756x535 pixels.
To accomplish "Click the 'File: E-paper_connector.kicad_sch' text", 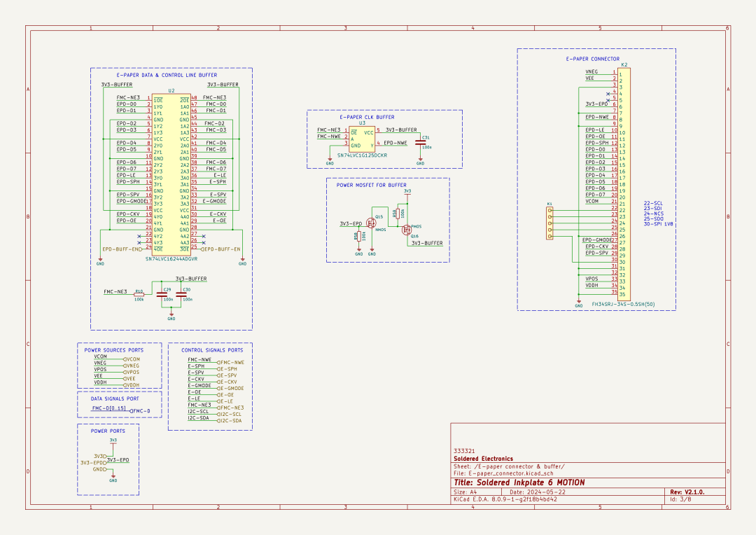I will (x=503, y=474).
